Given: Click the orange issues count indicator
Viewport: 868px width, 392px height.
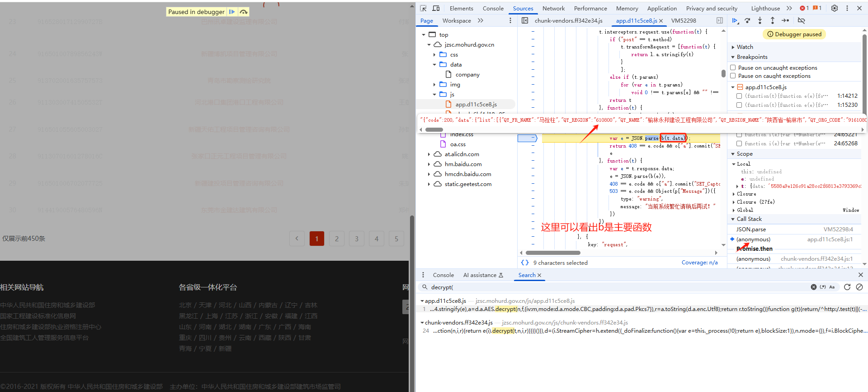Looking at the screenshot, I should [x=817, y=8].
